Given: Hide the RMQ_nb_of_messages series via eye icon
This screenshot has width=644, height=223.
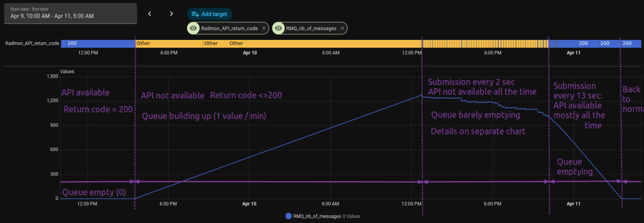Looking at the screenshot, I should click(279, 28).
